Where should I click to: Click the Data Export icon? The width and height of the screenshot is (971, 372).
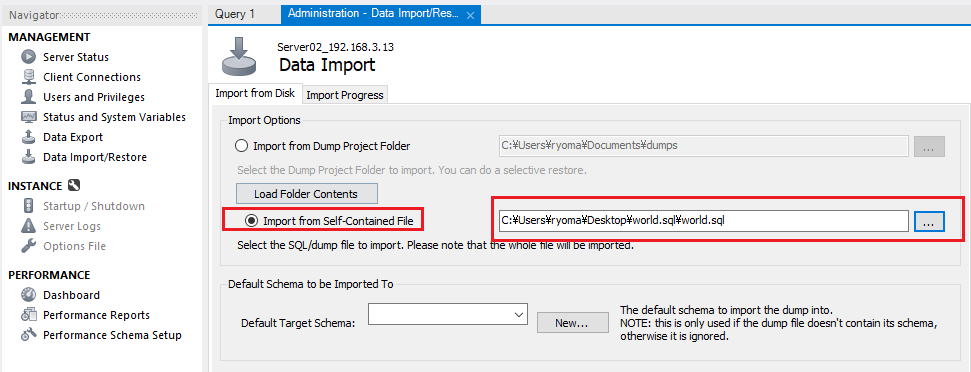coord(28,137)
